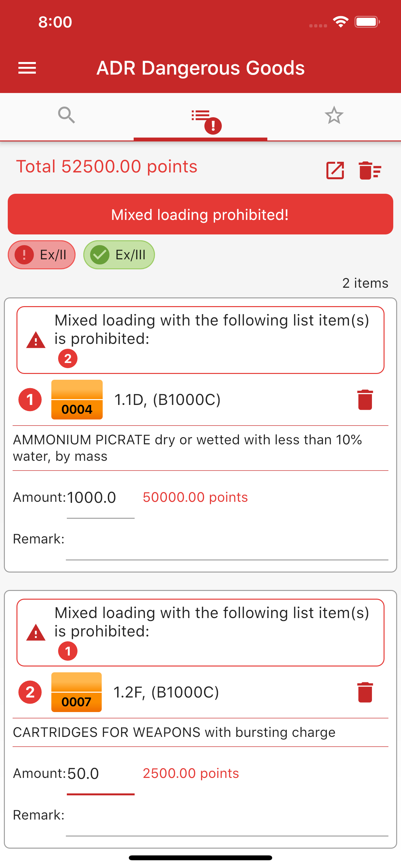Toggle the Ex/III transport unit chip

(118, 255)
